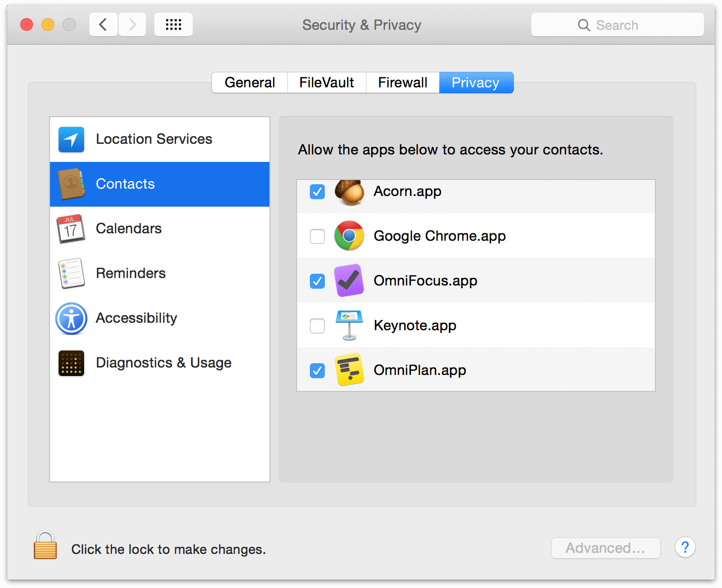Click the Acorn.app name text

pos(407,192)
